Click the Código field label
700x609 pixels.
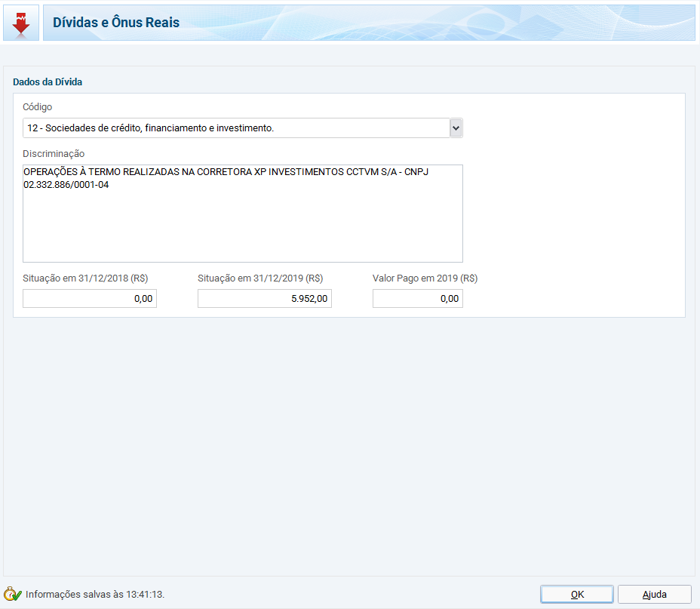[x=38, y=107]
